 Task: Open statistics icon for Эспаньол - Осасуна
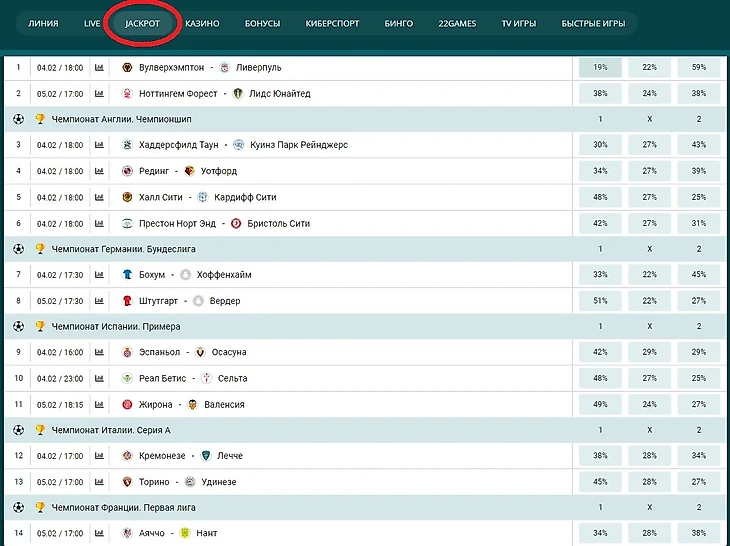pyautogui.click(x=99, y=352)
